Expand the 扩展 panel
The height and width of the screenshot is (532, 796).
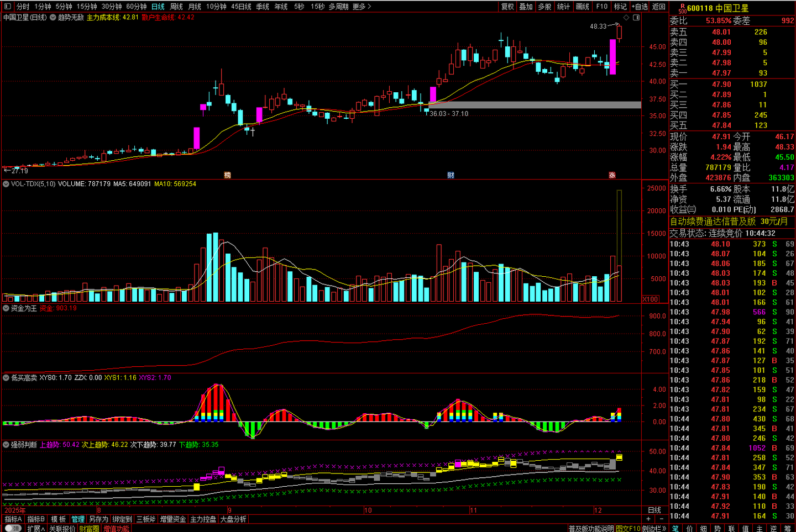point(36,529)
